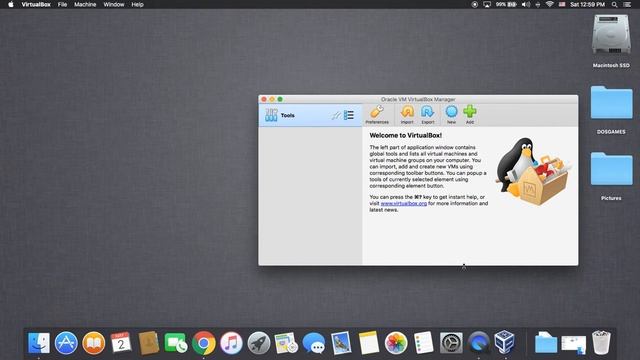Create a New virtual machine
640x360 pixels.
[x=451, y=115]
